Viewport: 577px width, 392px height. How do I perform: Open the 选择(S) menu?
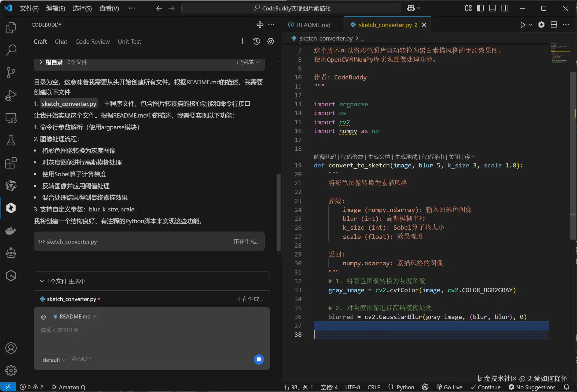tap(82, 8)
